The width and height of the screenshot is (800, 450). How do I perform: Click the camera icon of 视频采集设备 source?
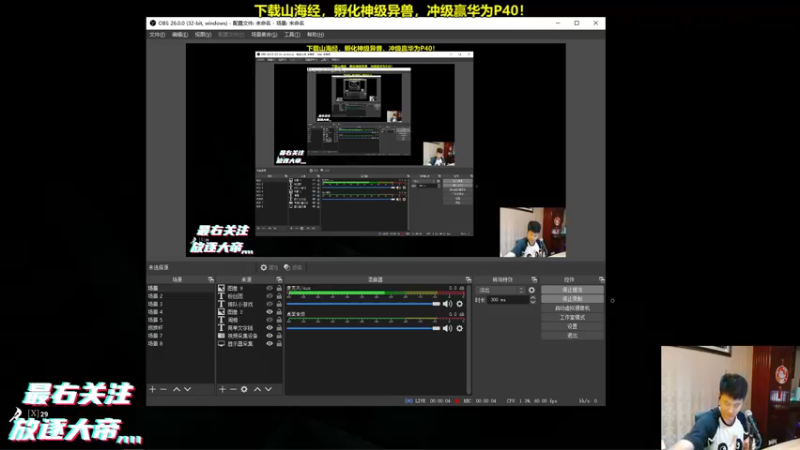221,336
